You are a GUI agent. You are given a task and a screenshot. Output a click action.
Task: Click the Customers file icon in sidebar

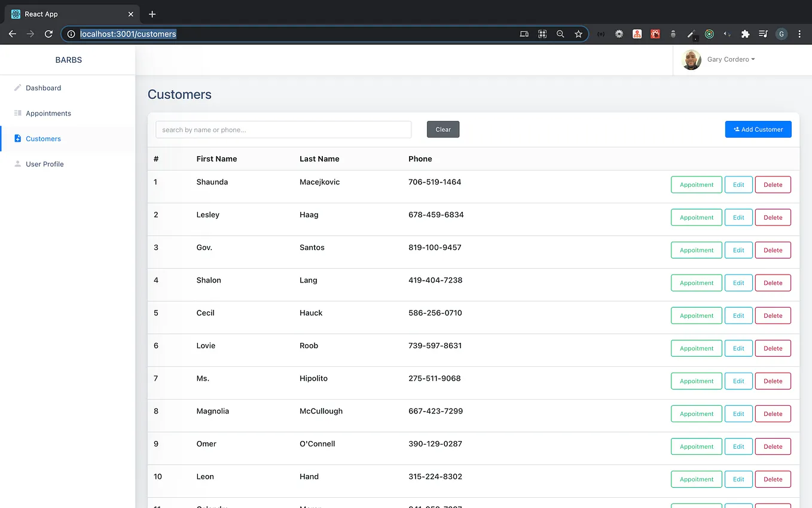coord(17,139)
